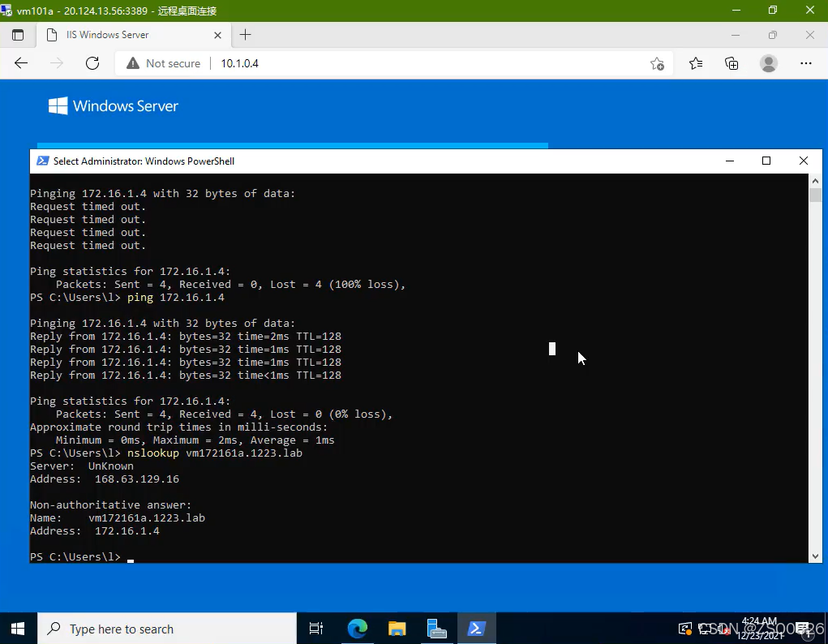The image size is (828, 644).
Task: Open a new browser tab
Action: click(245, 35)
